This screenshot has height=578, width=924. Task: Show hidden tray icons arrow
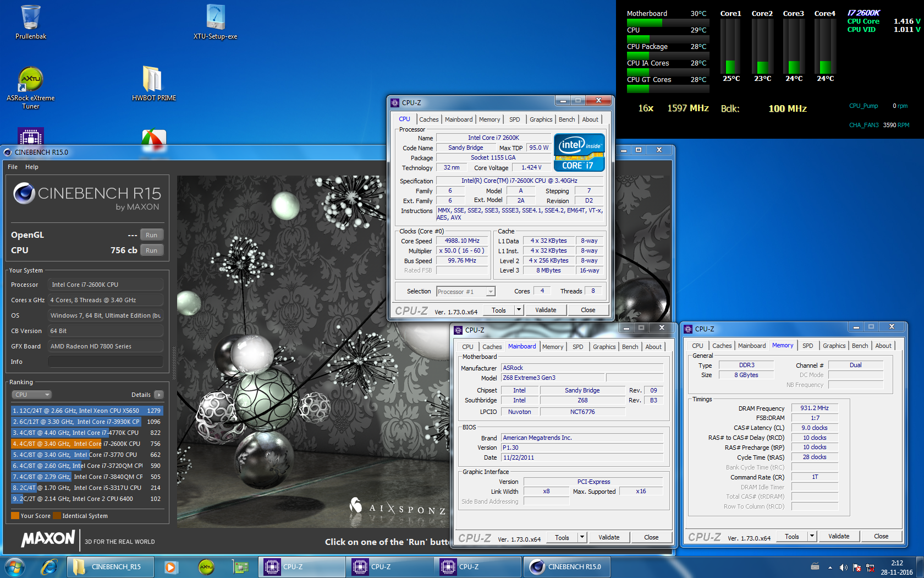[830, 568]
